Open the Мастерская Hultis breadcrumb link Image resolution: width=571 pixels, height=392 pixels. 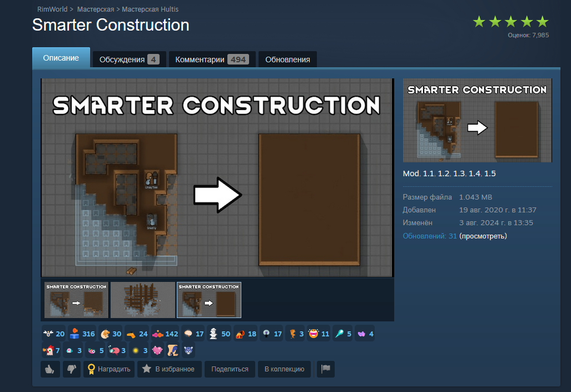(x=150, y=9)
